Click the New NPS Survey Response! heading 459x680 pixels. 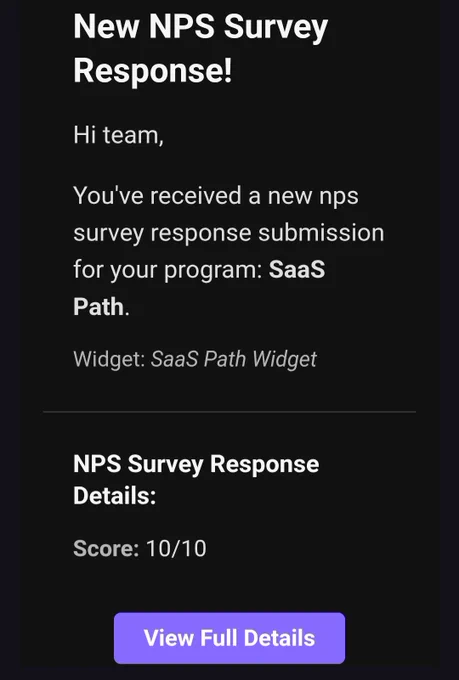pos(200,48)
